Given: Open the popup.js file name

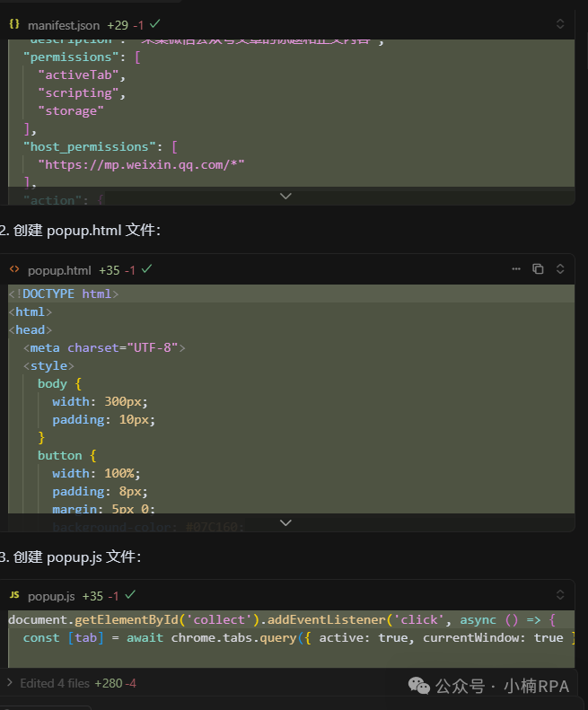Looking at the screenshot, I should coord(51,596).
